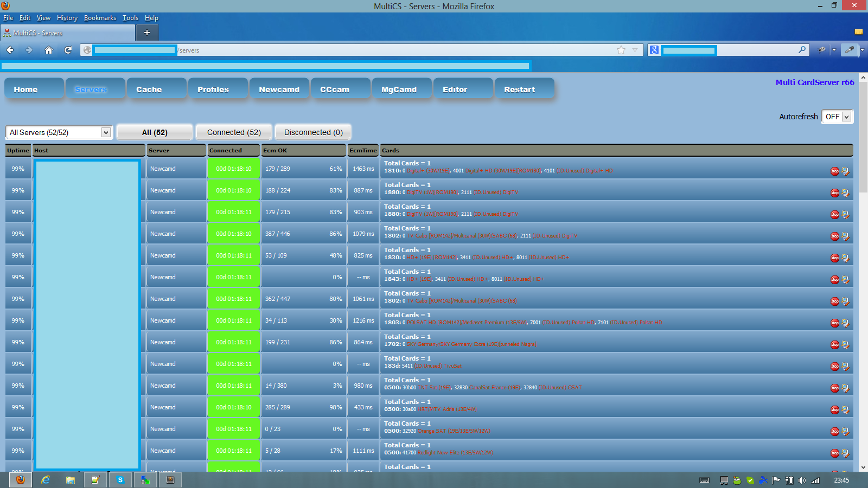Open the volume icon in the system tray
This screenshot has height=488, width=868.
click(803, 480)
